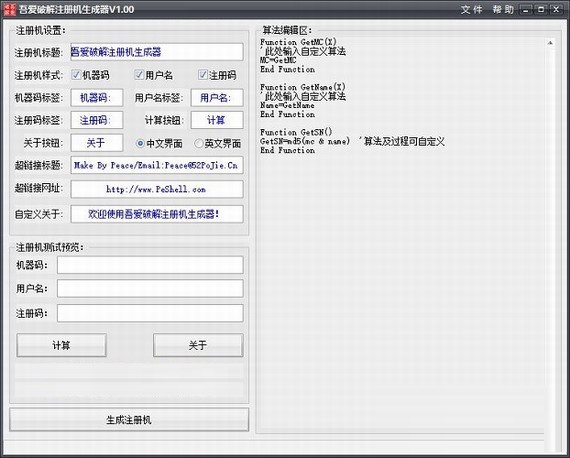Close the keygen generator window
570x458 pixels.
pos(556,10)
